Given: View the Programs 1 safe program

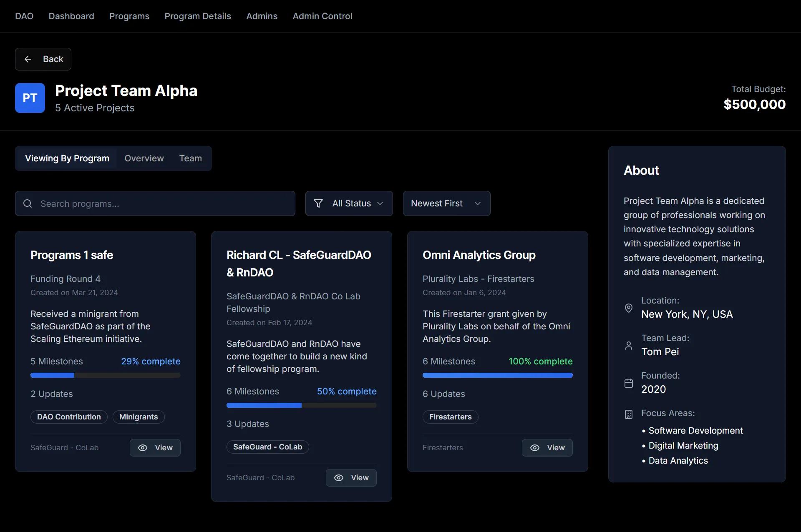Looking at the screenshot, I should [x=155, y=448].
